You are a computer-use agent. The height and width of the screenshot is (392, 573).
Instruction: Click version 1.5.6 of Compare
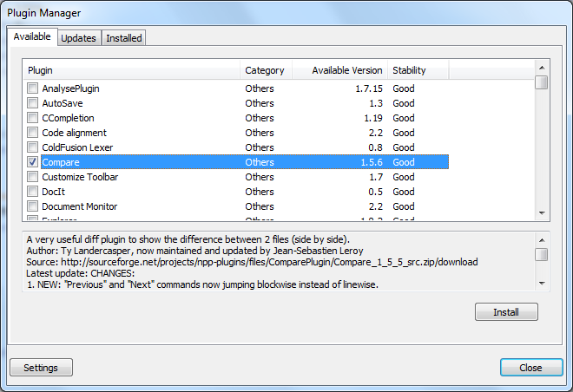pos(372,162)
